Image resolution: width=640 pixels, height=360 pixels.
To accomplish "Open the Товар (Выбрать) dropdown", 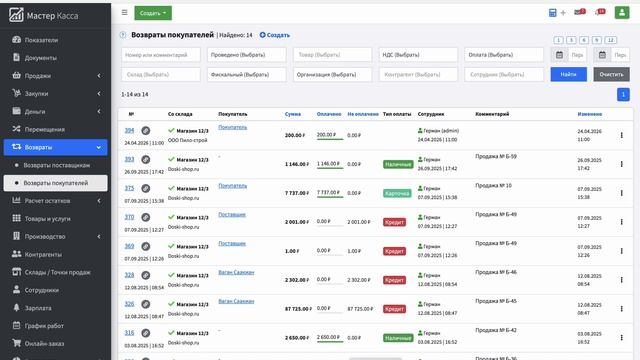I will [x=332, y=55].
